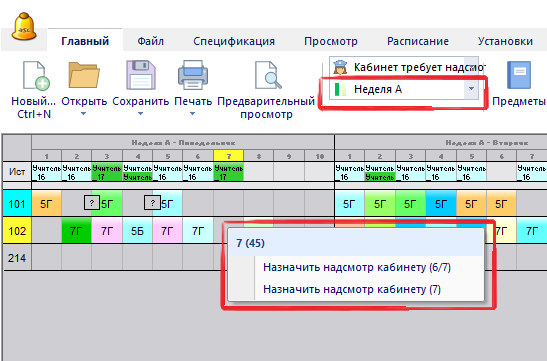The width and height of the screenshot is (547, 361).
Task: Expand the arrow under Сохранить
Action: point(140,114)
